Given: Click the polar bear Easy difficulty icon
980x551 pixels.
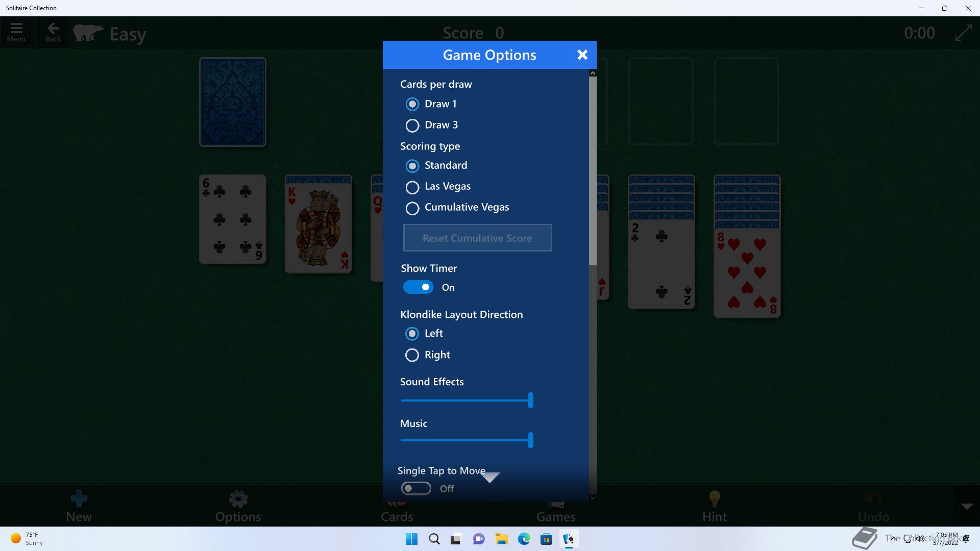Looking at the screenshot, I should click(x=88, y=33).
